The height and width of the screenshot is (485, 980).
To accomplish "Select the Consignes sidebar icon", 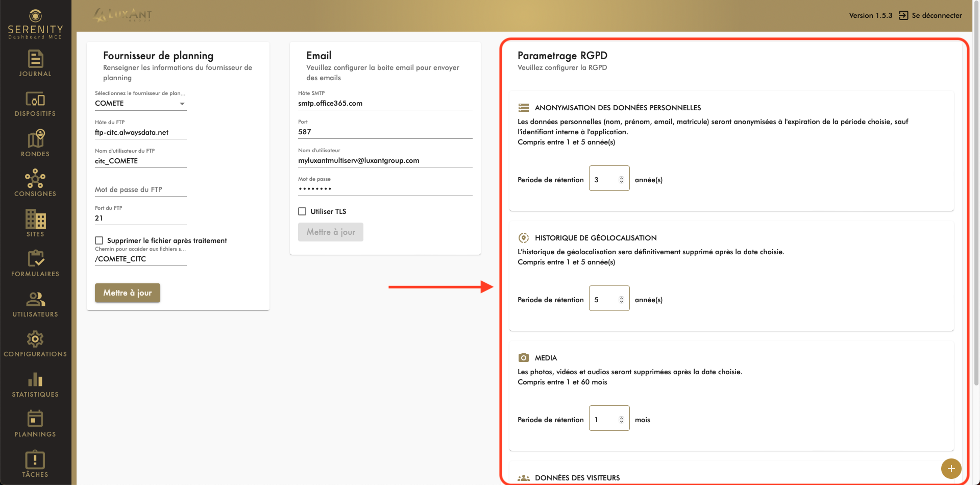I will click(x=35, y=179).
